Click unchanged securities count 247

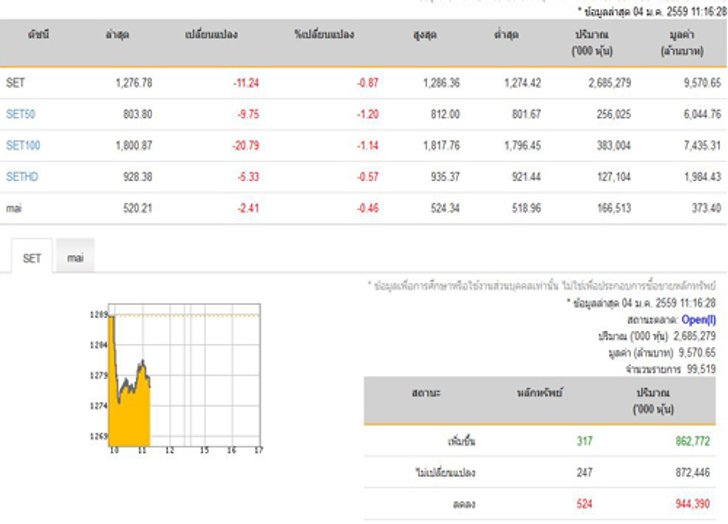[585, 472]
